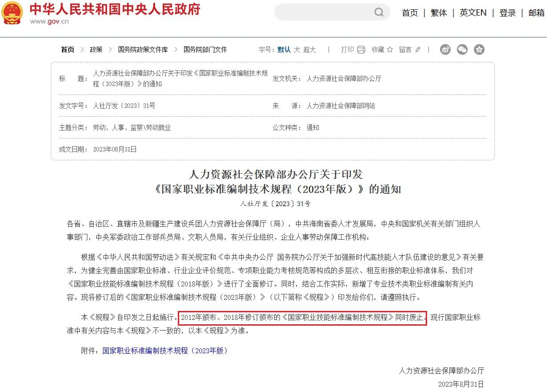Open the 国家职业标准编制技术规程 attachment link
The height and width of the screenshot is (392, 547).
tap(165, 351)
